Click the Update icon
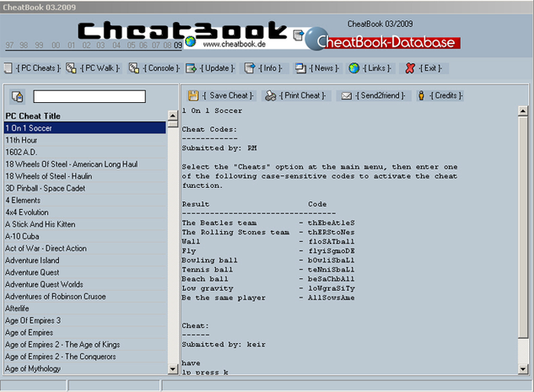 click(x=191, y=68)
